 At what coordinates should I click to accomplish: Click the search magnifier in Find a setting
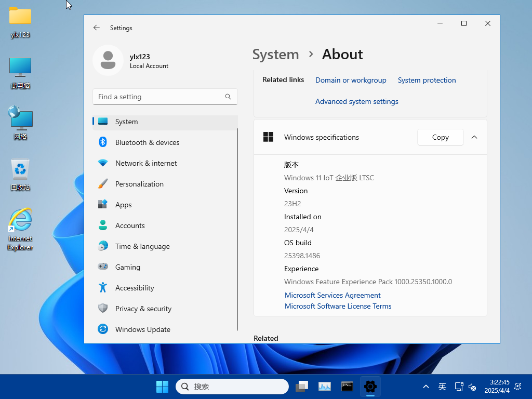point(228,97)
